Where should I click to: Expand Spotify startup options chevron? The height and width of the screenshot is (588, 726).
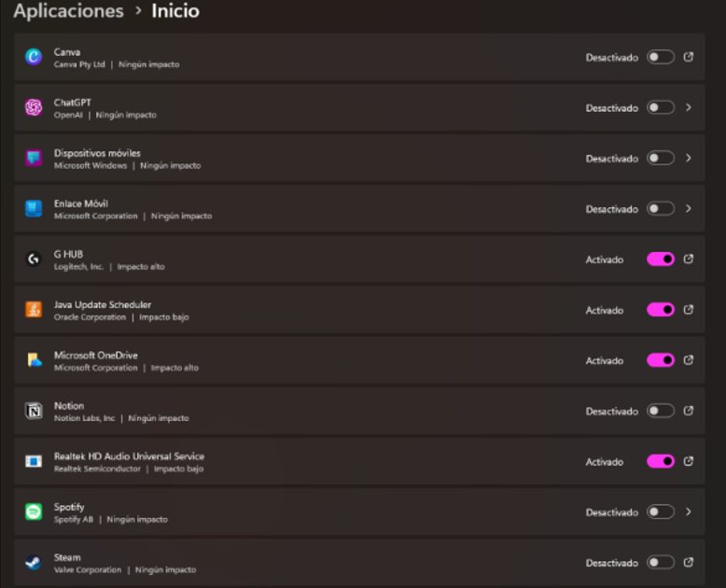point(689,511)
